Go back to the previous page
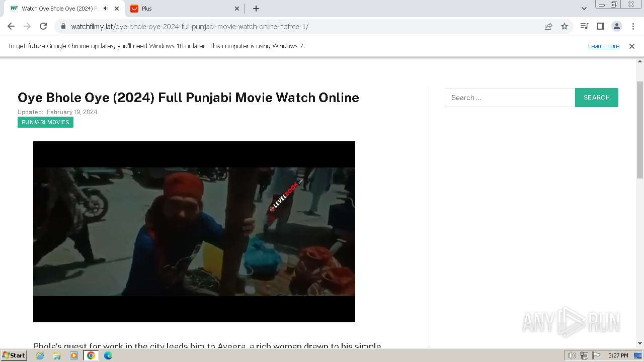 (x=11, y=26)
